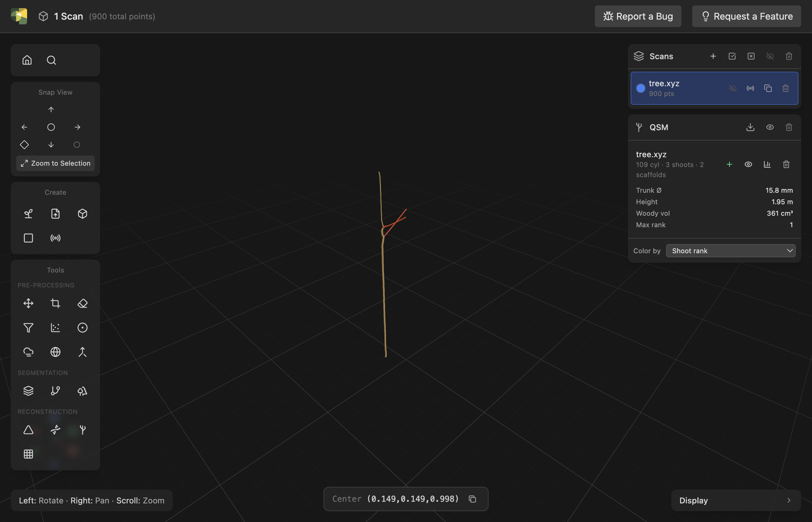Screen dimensions: 812x522
Task: Open the Color by Shoot rank dropdown
Action: point(731,251)
